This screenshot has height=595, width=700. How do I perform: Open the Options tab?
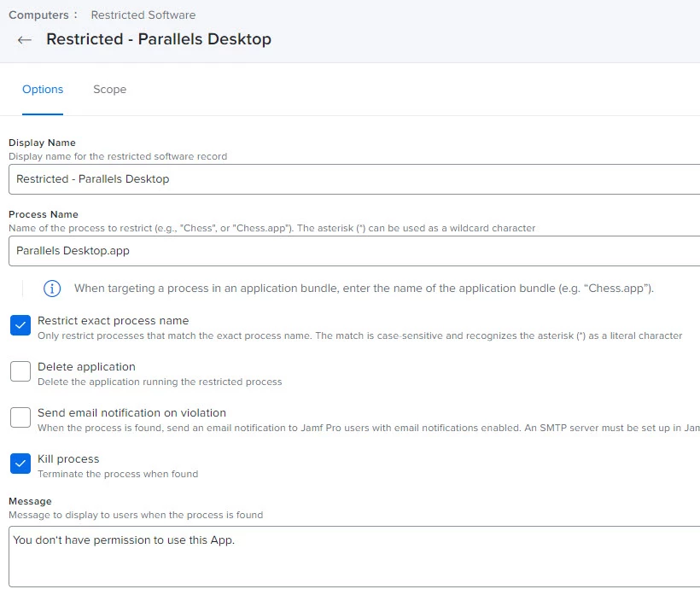(x=43, y=90)
